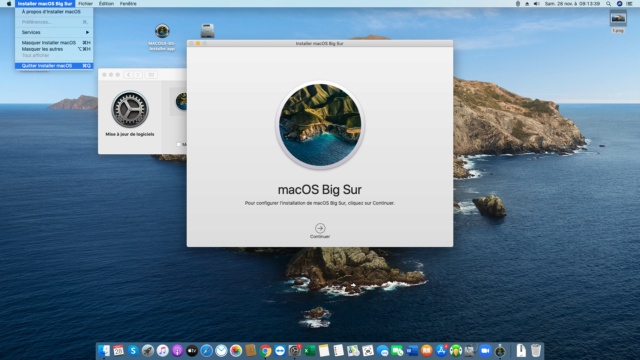Open FaceTime from the Dock
The height and width of the screenshot is (360, 640).
click(397, 351)
